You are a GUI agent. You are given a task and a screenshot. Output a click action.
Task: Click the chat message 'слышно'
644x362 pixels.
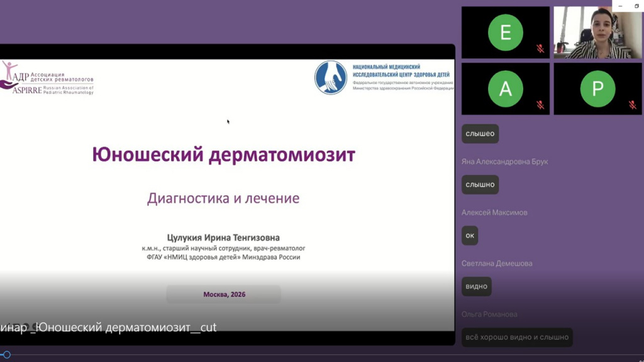tap(480, 185)
